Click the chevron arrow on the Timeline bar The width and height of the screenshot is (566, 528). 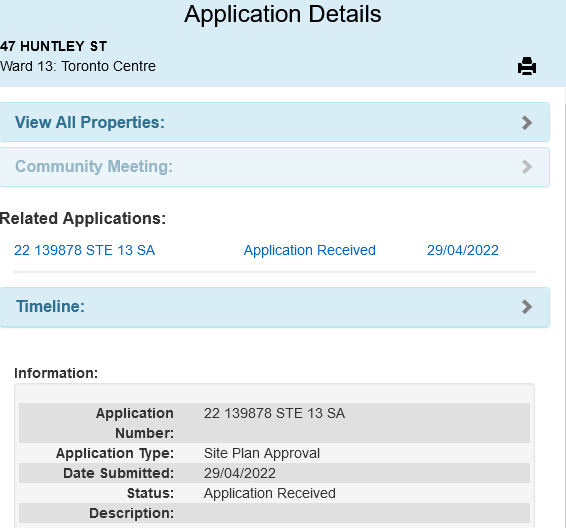pyautogui.click(x=527, y=307)
